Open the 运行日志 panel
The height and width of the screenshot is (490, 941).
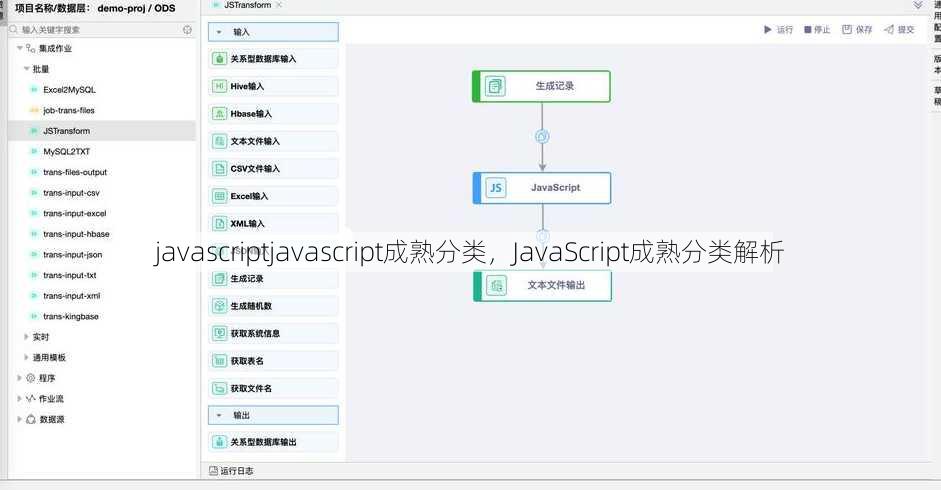231,471
